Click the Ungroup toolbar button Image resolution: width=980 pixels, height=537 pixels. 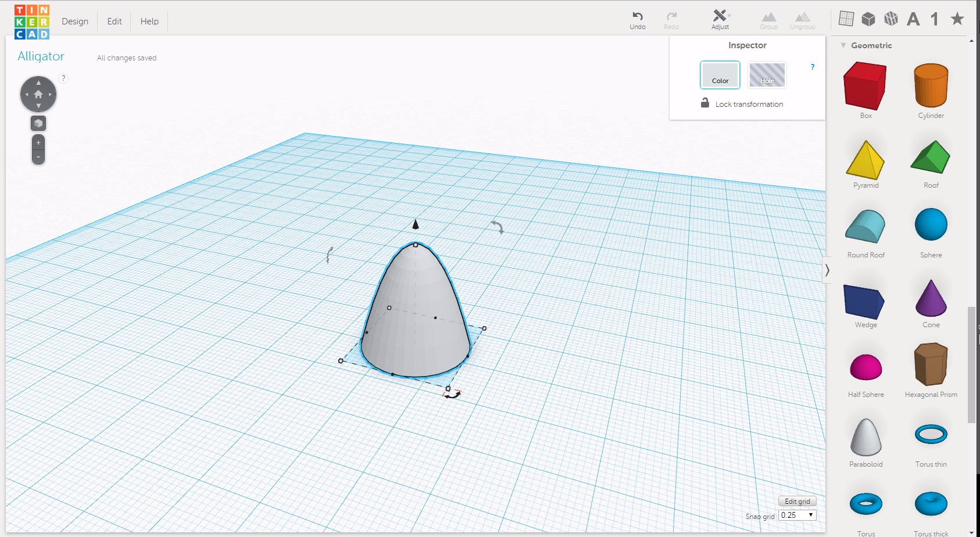(803, 21)
